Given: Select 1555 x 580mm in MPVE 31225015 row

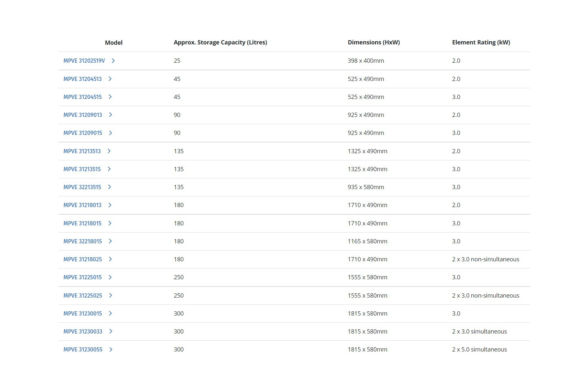Looking at the screenshot, I should click(367, 277).
